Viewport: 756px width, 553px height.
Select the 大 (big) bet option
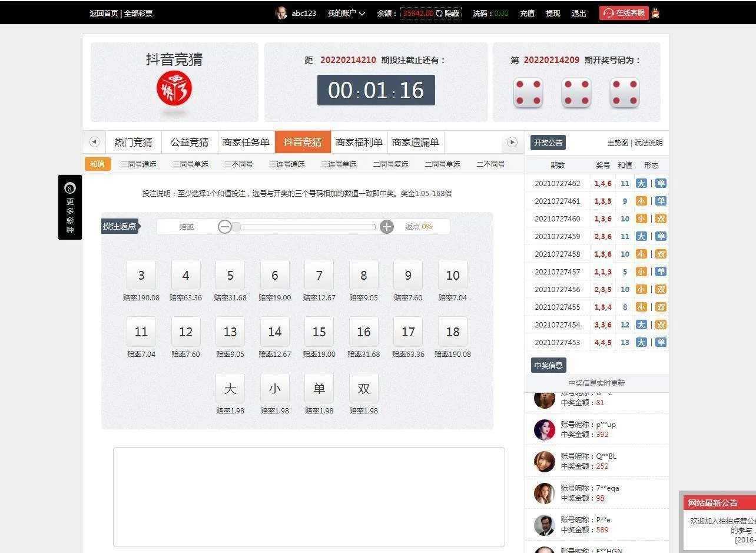tap(230, 388)
